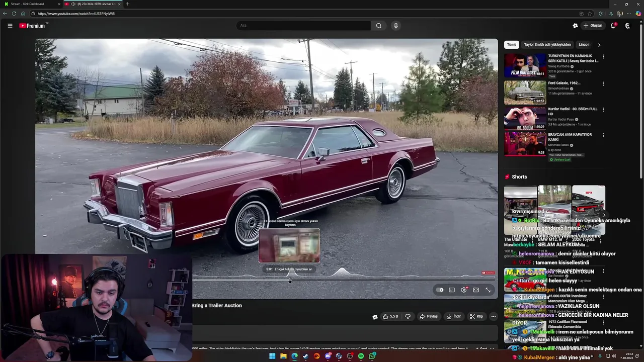The width and height of the screenshot is (644, 362).
Task: Open TÜRKİYE'NİN EN KARANLIK SERİ KATİLİ thumbnail
Action: (x=525, y=65)
